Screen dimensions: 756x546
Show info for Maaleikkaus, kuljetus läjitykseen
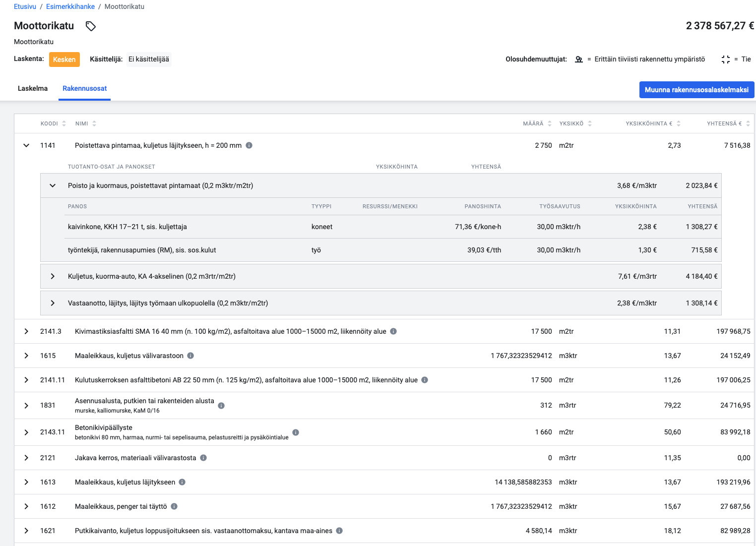point(182,482)
